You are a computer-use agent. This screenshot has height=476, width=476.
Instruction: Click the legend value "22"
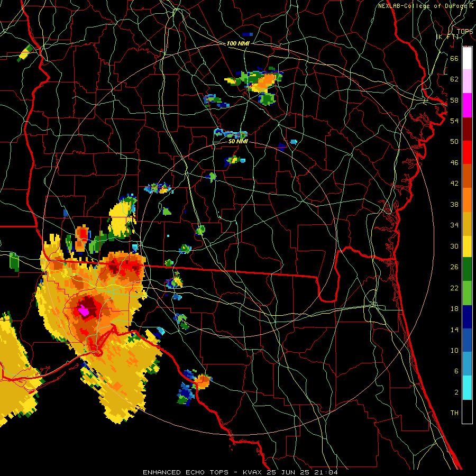(x=454, y=288)
